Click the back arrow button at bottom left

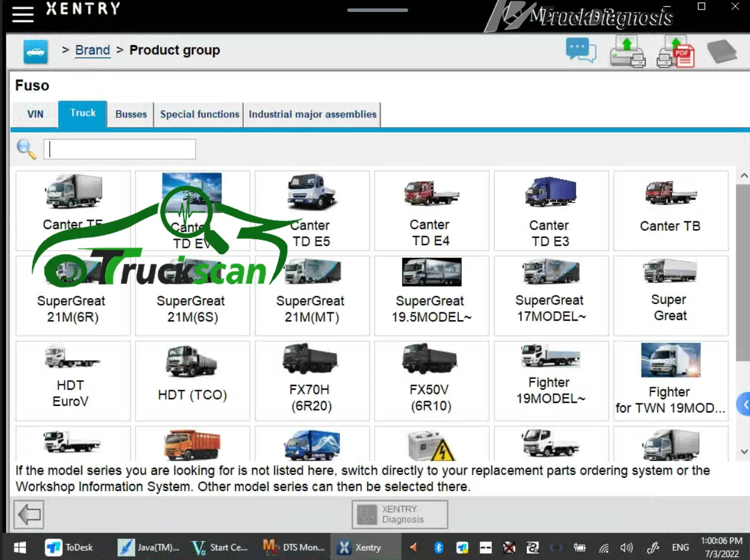(29, 514)
